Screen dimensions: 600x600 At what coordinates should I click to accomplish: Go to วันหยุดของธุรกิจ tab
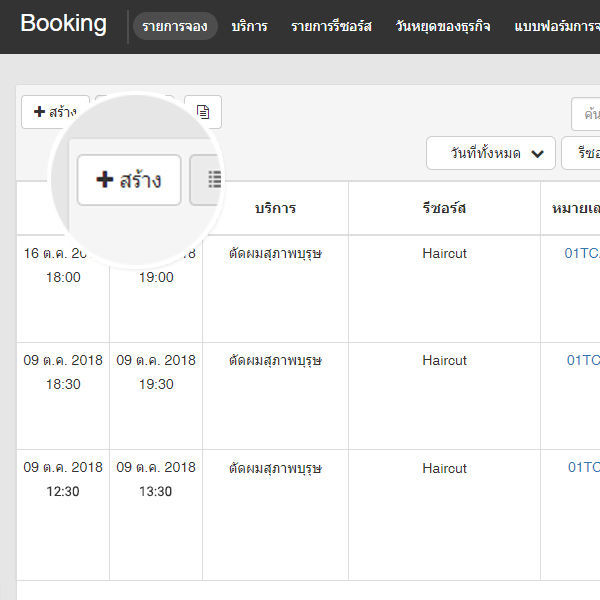point(443,26)
